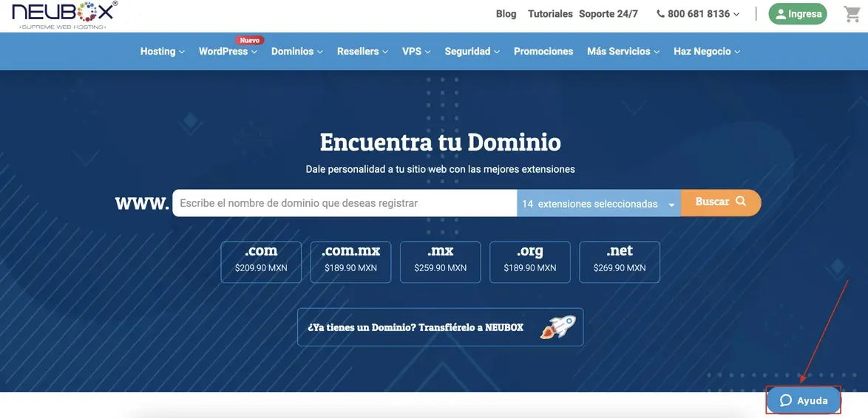This screenshot has height=418, width=868.
Task: Click the transfer domain to NEUBOX banner
Action: click(x=440, y=326)
